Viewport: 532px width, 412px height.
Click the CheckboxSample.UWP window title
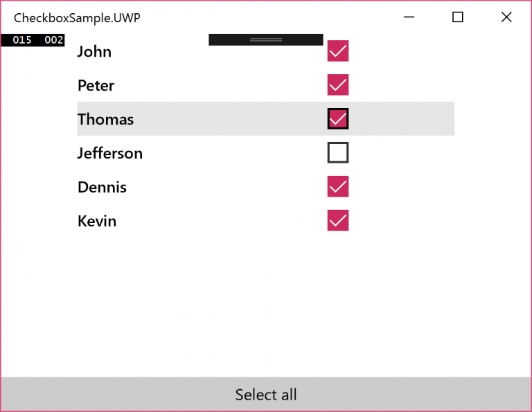pyautogui.click(x=77, y=17)
